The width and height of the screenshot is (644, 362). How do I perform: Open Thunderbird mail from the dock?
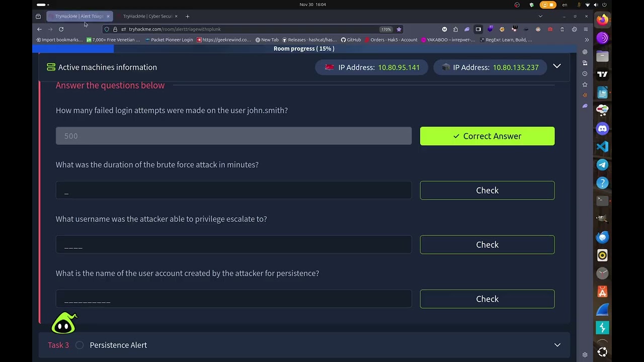602,237
